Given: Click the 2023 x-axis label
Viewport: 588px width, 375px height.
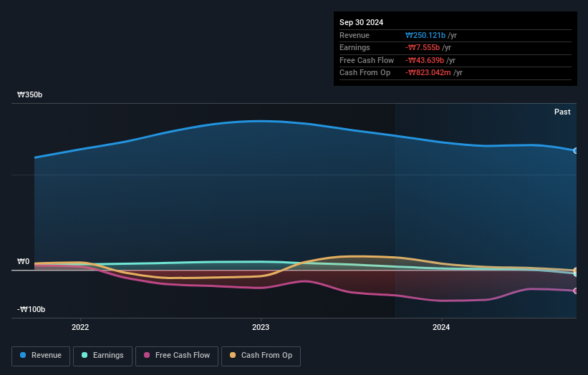Looking at the screenshot, I should pyautogui.click(x=261, y=327).
